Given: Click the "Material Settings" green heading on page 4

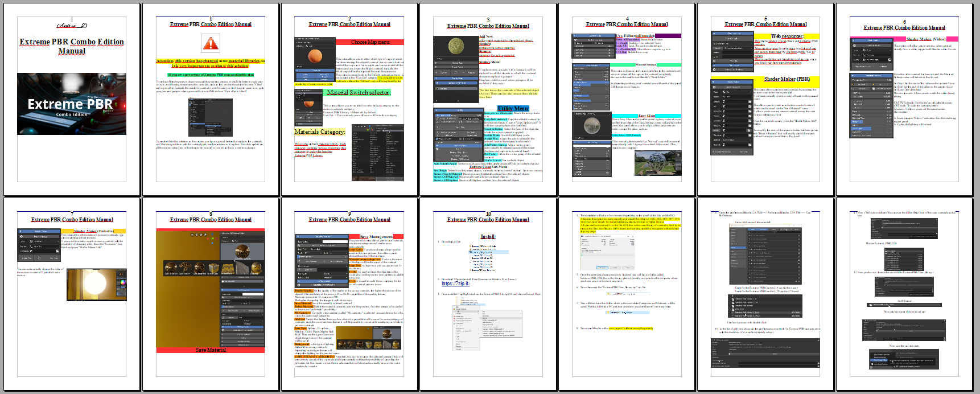Looking at the screenshot, I should tap(646, 65).
